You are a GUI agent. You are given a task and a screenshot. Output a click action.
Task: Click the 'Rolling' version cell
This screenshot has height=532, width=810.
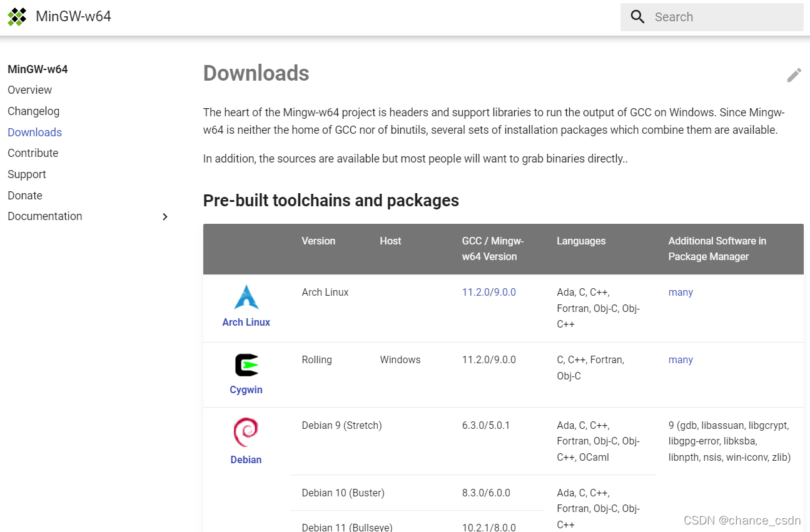(x=316, y=360)
